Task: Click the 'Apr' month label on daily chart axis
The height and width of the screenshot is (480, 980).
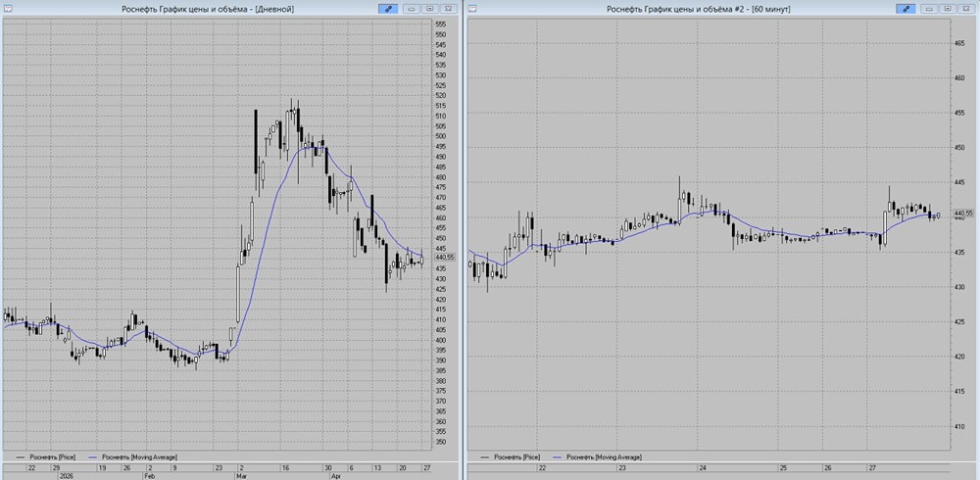Action: [x=335, y=475]
